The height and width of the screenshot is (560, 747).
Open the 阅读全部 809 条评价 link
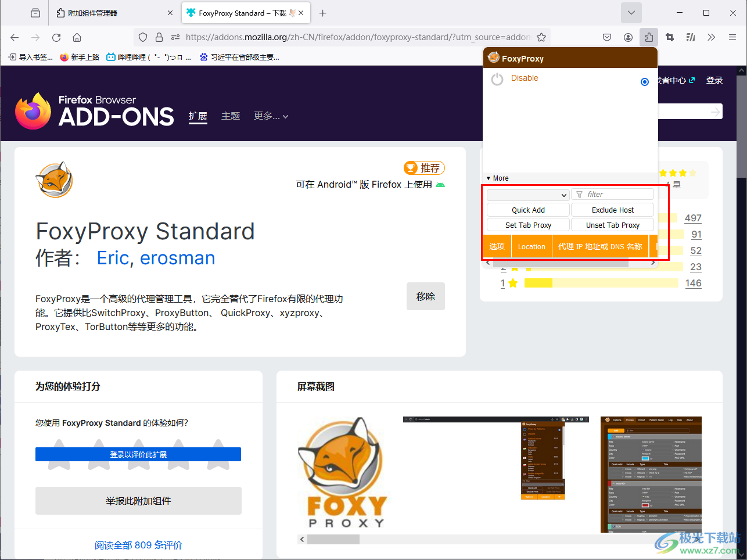[x=138, y=545]
